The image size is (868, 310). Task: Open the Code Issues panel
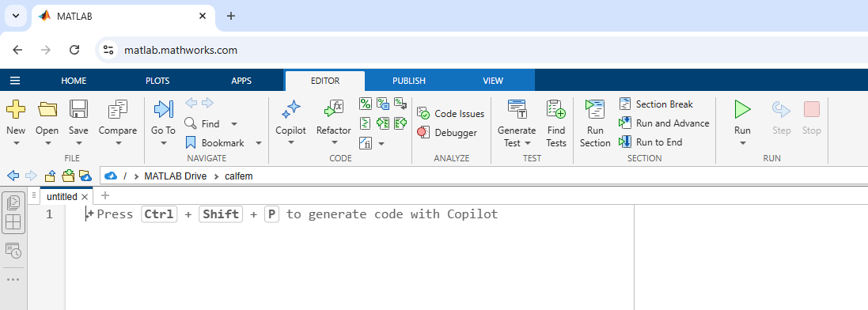coord(450,114)
